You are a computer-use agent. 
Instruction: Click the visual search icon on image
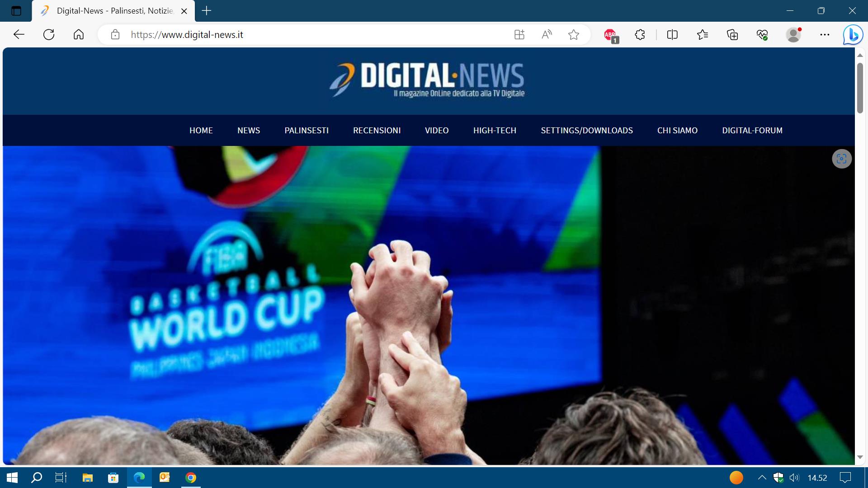[x=842, y=159]
